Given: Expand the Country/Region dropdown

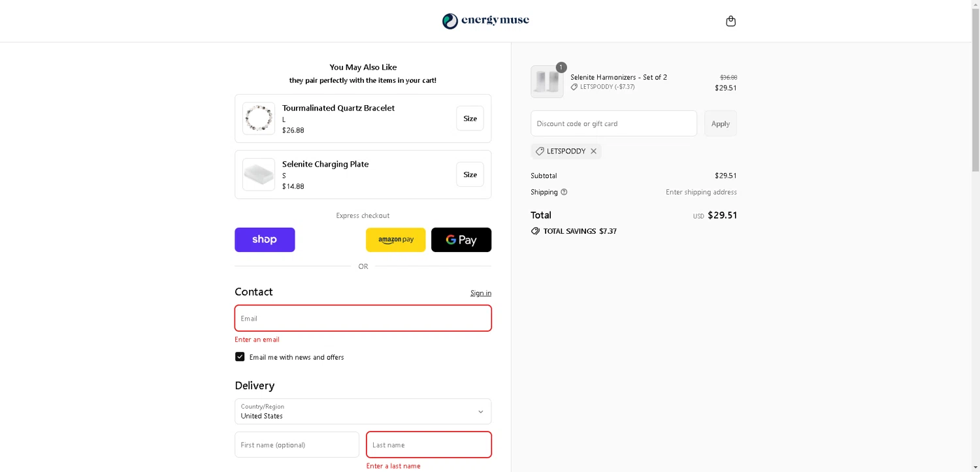Looking at the screenshot, I should tap(363, 411).
